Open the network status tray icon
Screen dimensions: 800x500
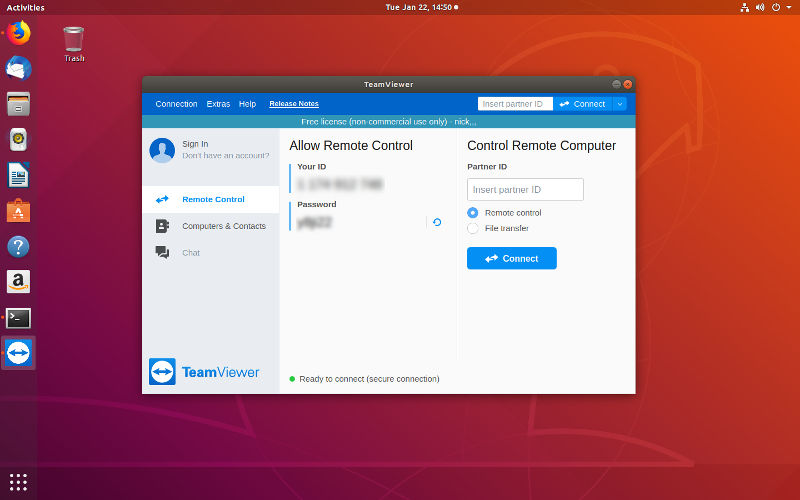click(x=745, y=8)
